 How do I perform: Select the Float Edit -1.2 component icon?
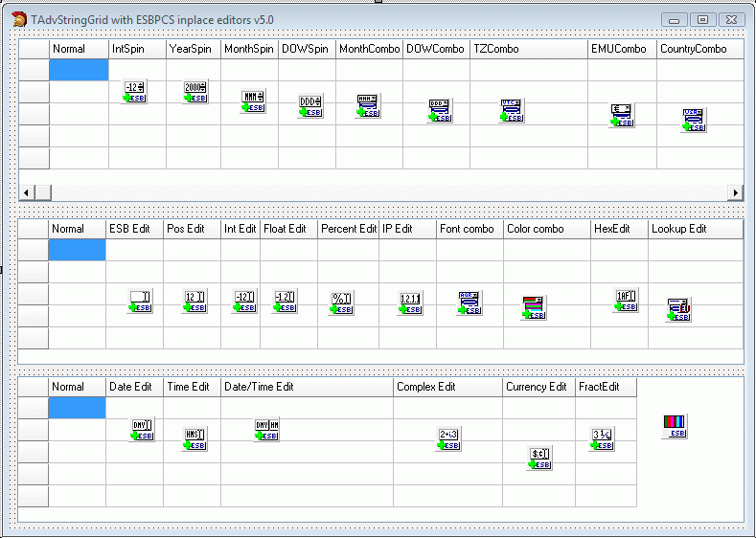coord(284,302)
